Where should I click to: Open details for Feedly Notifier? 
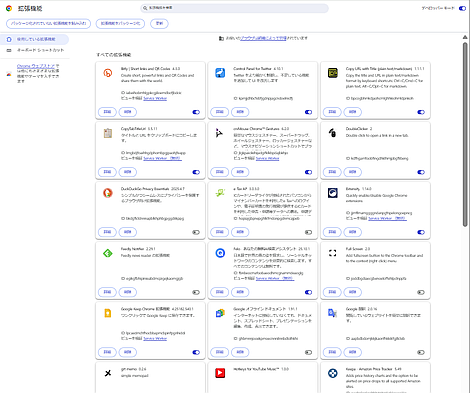[x=107, y=292]
